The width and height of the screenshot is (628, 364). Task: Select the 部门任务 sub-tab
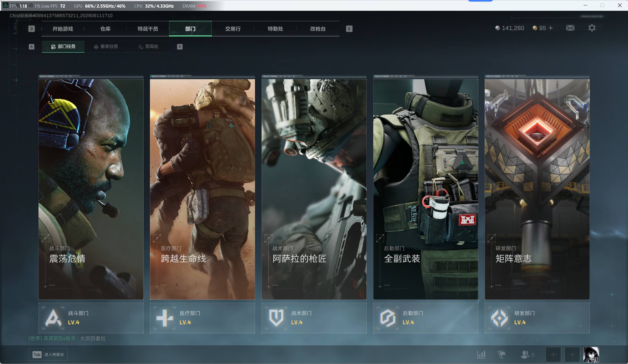63,47
